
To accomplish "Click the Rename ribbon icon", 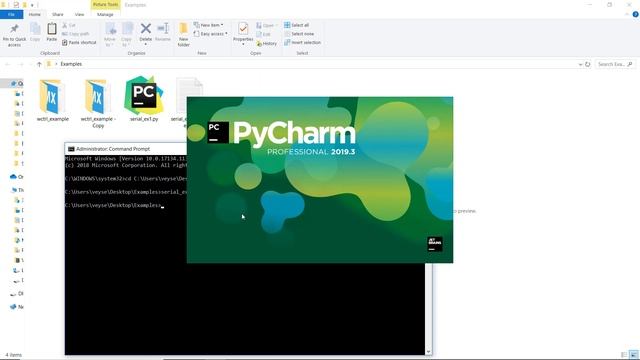I will point(163,32).
